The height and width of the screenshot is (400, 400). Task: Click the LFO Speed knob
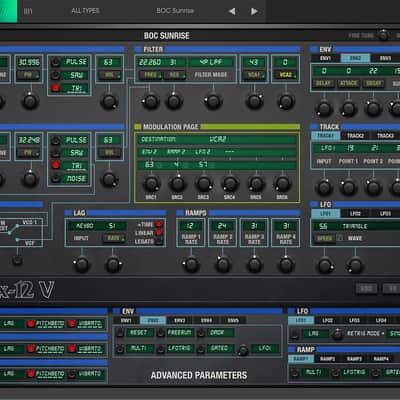tap(325, 266)
